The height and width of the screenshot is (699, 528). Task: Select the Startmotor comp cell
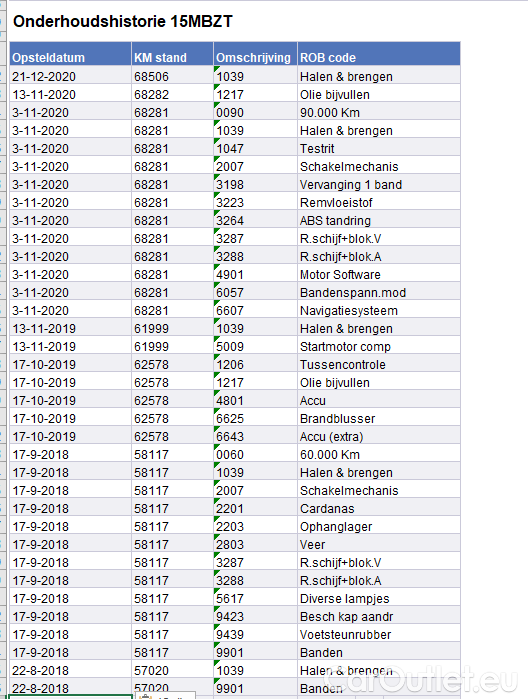click(379, 346)
